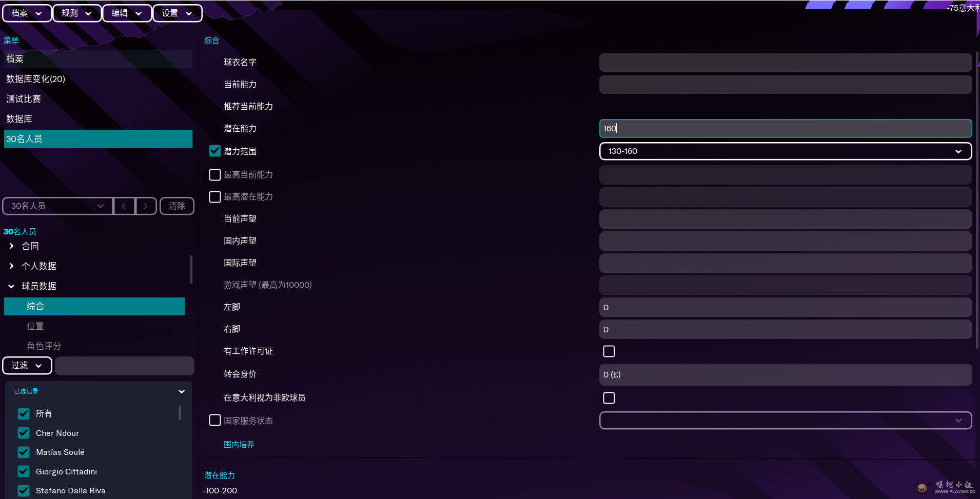The image size is (980, 499).
Task: Open the 档案 menu in the top bar
Action: pyautogui.click(x=27, y=13)
